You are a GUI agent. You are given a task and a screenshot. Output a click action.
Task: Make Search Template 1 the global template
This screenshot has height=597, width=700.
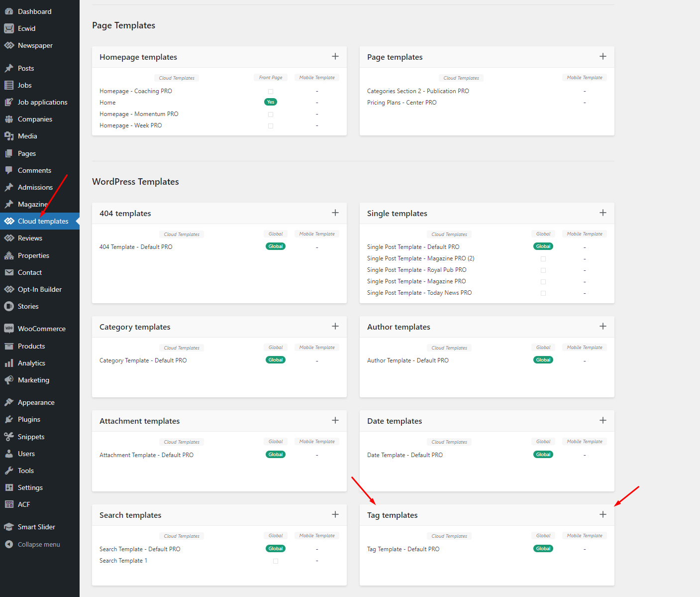click(x=276, y=561)
